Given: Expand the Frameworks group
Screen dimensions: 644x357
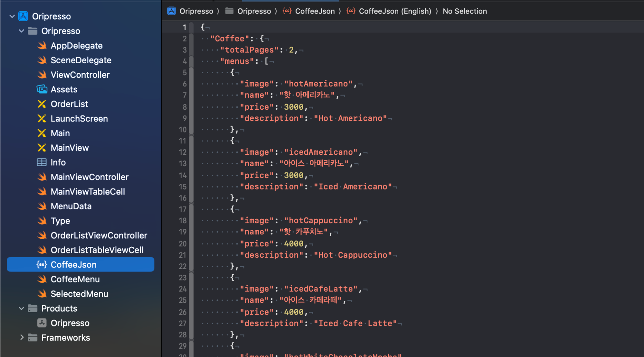Looking at the screenshot, I should pos(22,338).
